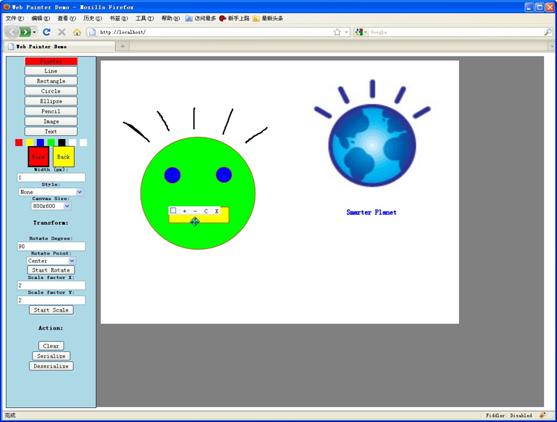Click the Fiddler: Disabled status bar entry
Viewport: 557px width, 422px height.
(509, 415)
